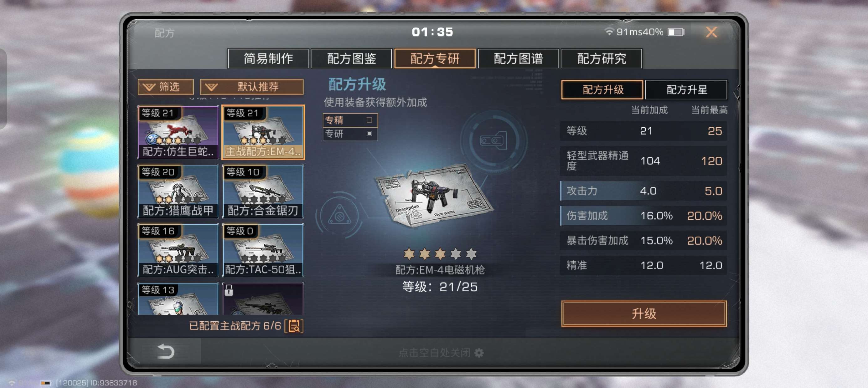
Task: Click the 升级 upgrade button
Action: pos(643,314)
